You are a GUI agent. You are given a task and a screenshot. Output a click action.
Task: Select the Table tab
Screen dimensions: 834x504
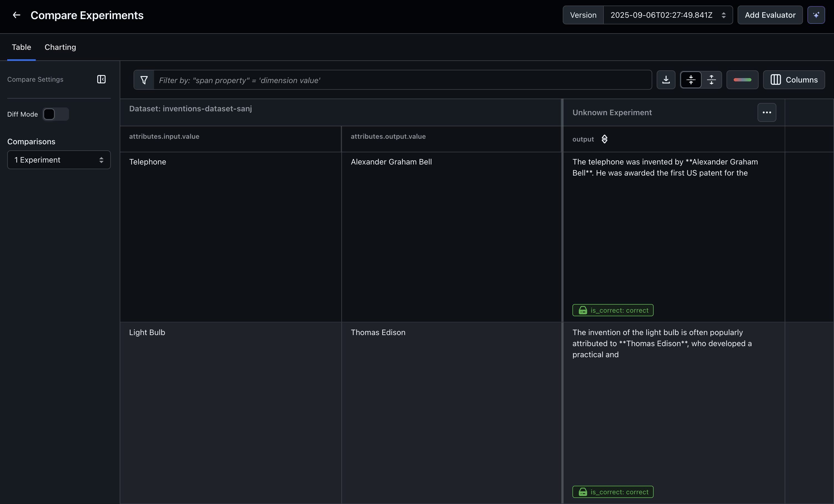[21, 47]
